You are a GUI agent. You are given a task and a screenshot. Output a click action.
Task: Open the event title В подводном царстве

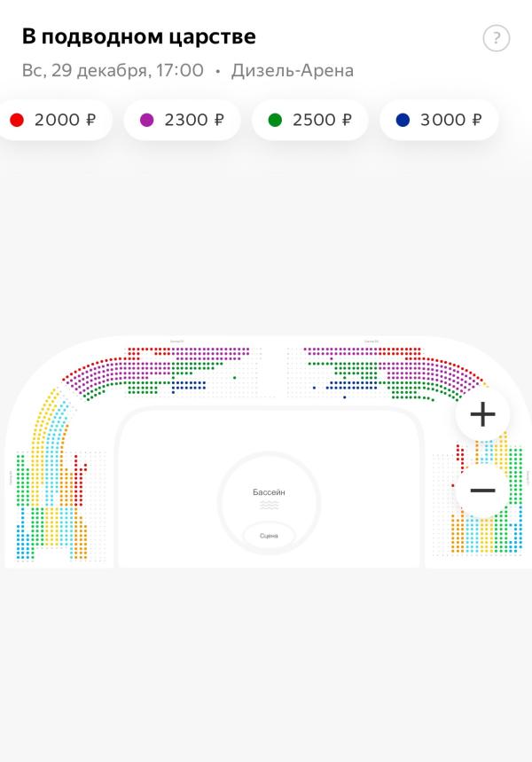tap(138, 37)
